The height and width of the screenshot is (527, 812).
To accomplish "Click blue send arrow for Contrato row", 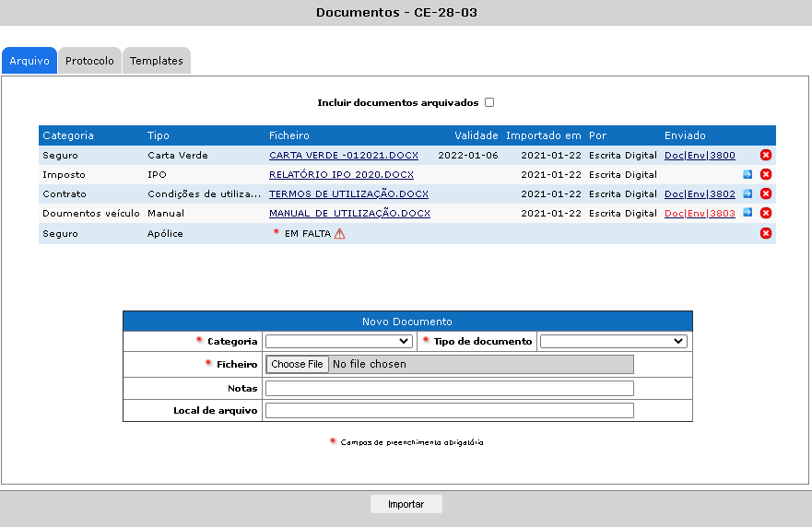I will [x=747, y=194].
